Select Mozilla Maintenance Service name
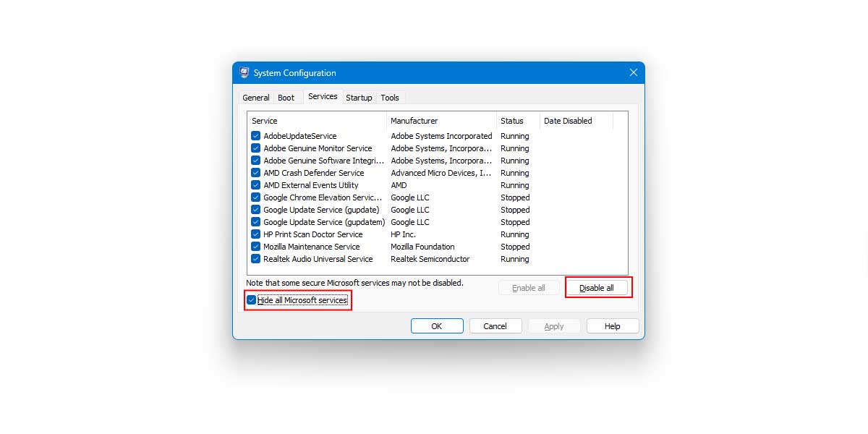The width and height of the screenshot is (868, 434). [312, 247]
